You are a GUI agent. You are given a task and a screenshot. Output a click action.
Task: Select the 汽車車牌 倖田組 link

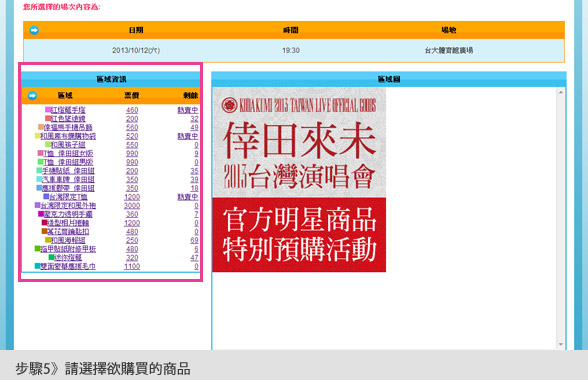tap(68, 179)
